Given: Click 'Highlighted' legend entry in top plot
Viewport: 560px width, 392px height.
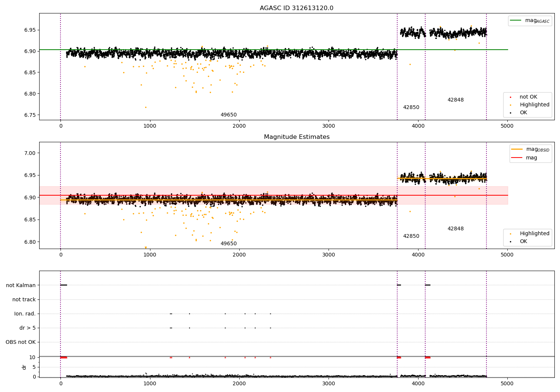Looking at the screenshot, I should click(530, 105).
